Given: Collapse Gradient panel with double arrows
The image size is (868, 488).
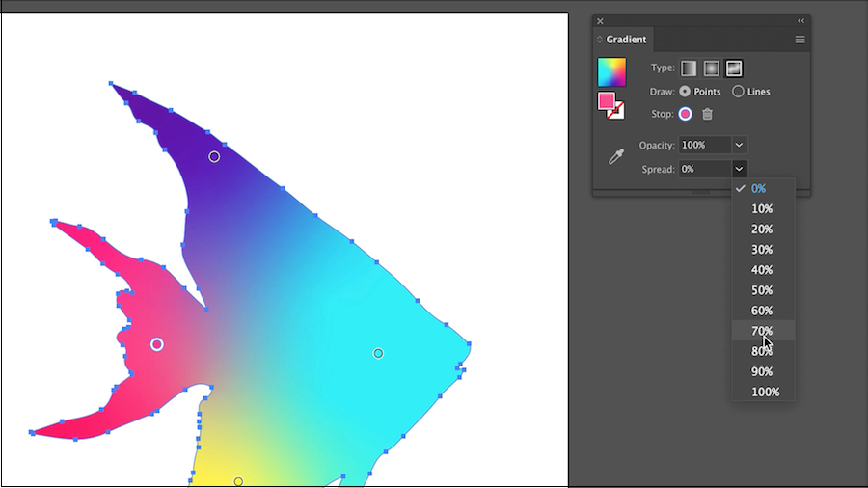Looking at the screenshot, I should click(801, 20).
